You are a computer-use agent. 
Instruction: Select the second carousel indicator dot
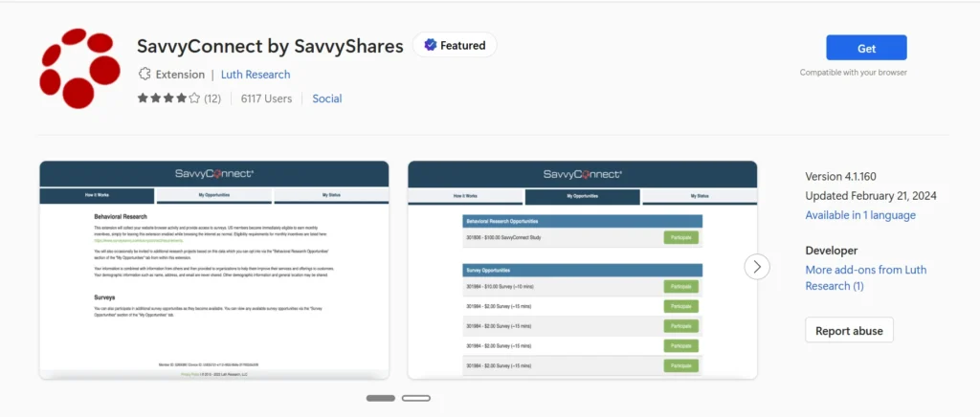click(415, 398)
